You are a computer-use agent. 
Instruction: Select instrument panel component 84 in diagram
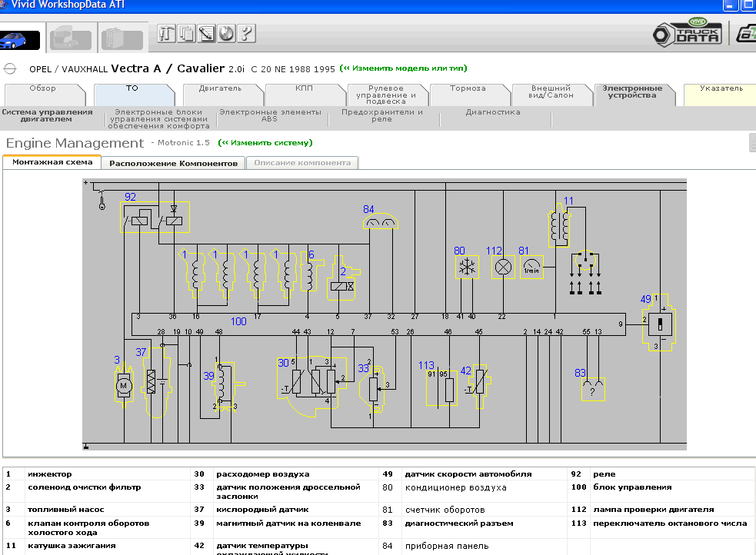point(381,221)
